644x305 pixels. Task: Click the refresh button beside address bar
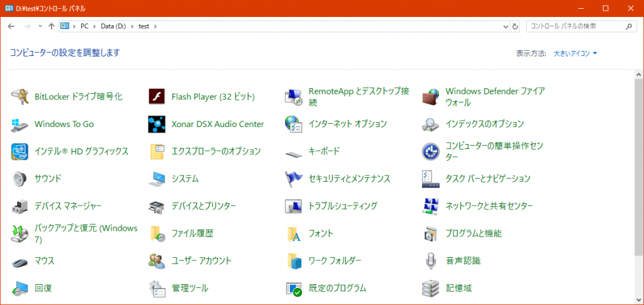click(516, 26)
